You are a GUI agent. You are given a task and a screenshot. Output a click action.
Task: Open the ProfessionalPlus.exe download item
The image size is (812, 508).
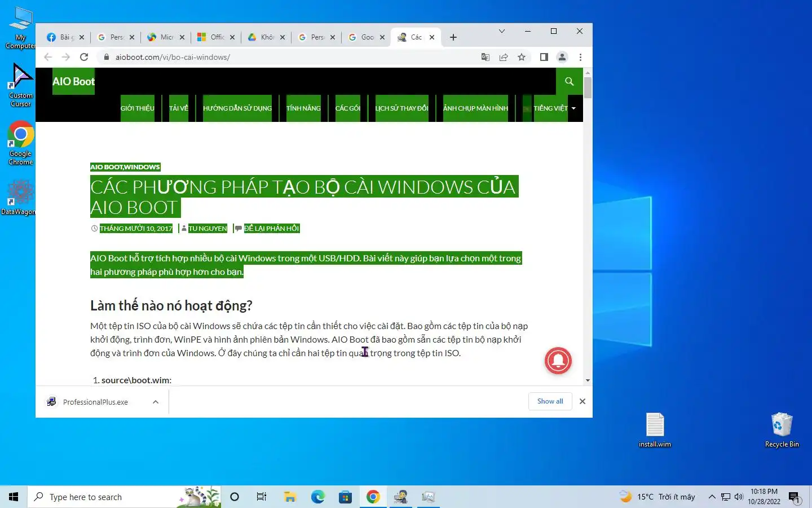(95, 402)
